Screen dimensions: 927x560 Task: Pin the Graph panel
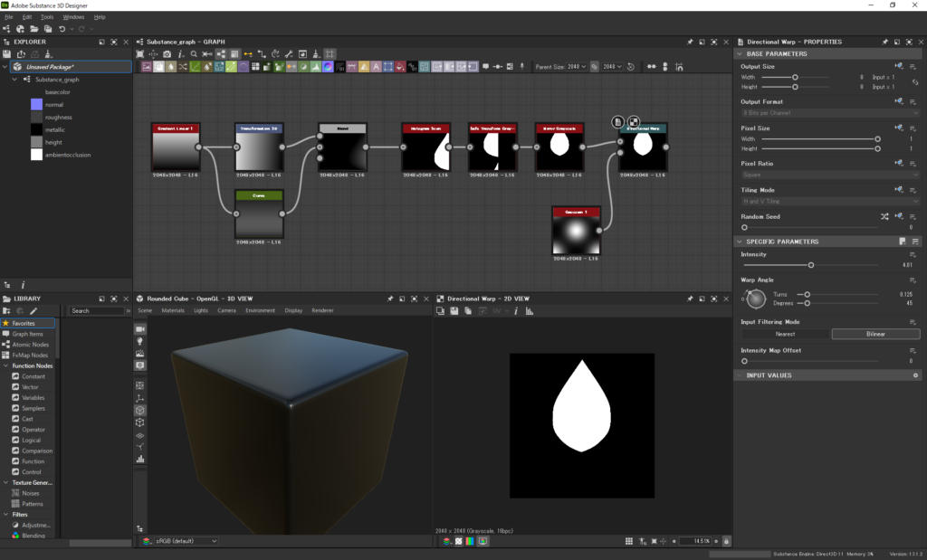pyautogui.click(x=690, y=42)
